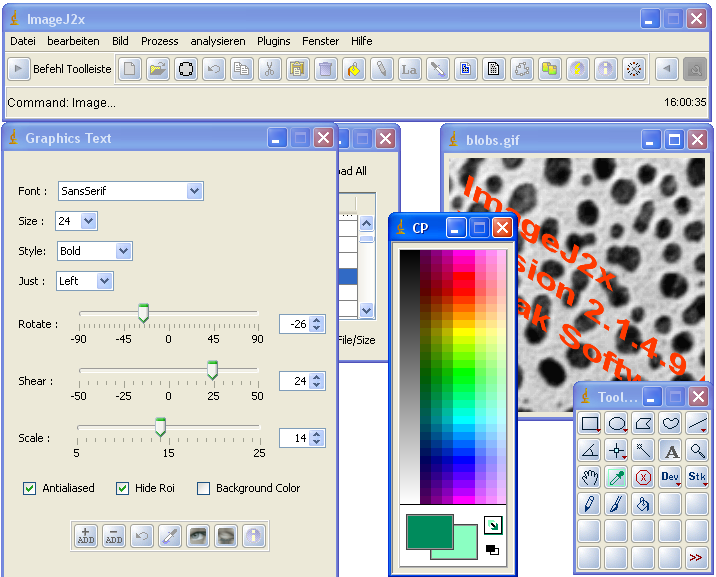Click the red double-arrow more tools button

tap(697, 557)
